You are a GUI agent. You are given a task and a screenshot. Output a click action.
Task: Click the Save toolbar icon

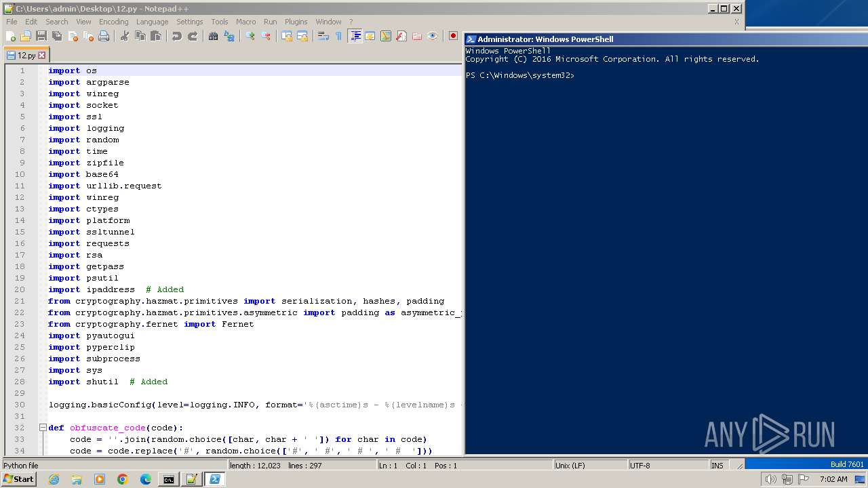tap(41, 36)
